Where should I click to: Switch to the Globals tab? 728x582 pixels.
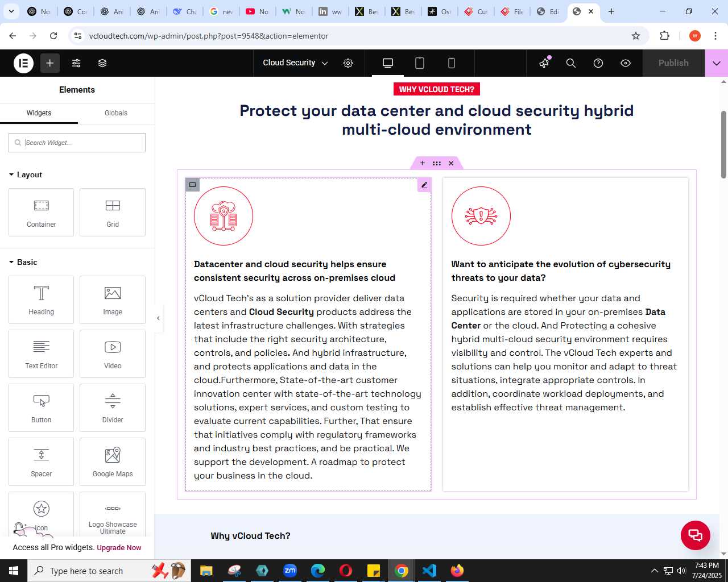116,113
